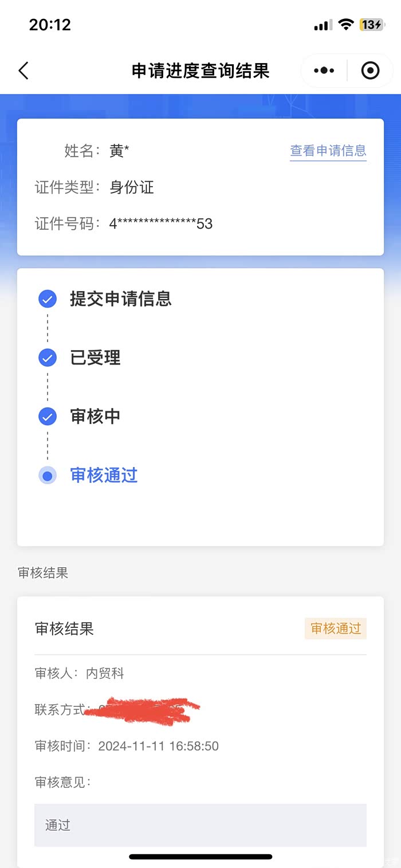Tap the home indicator bar
The image size is (401, 868).
(x=200, y=857)
